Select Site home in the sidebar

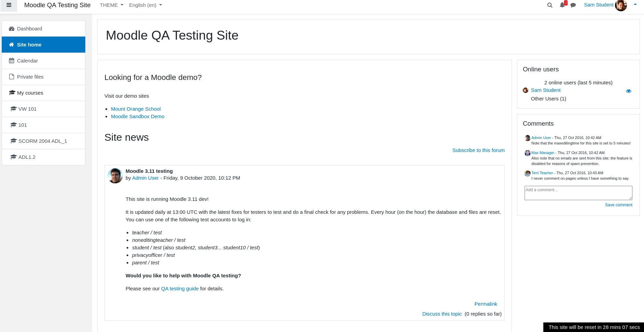tap(43, 45)
